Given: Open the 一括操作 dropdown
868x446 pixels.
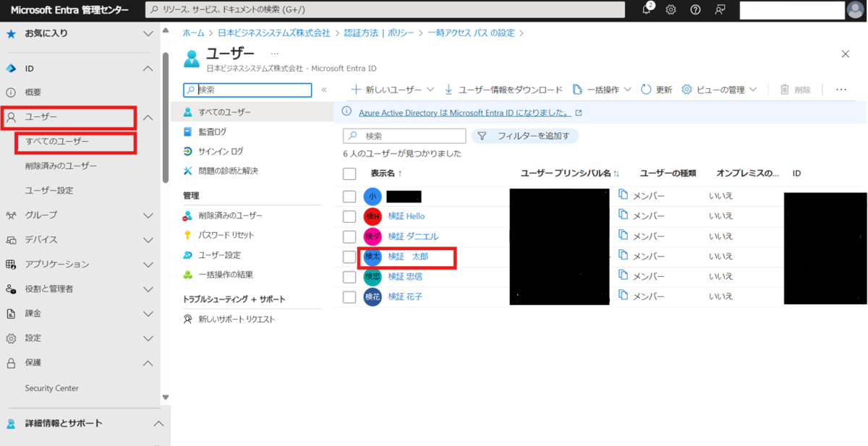Looking at the screenshot, I should point(602,90).
